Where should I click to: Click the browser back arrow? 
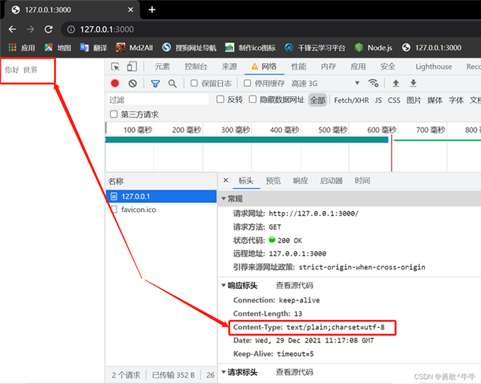click(12, 29)
